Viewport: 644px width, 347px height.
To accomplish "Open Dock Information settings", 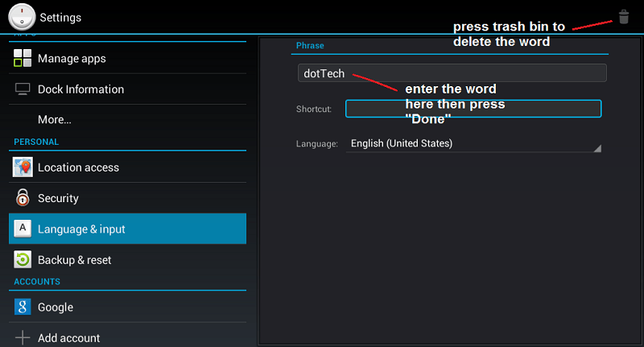I will click(128, 89).
